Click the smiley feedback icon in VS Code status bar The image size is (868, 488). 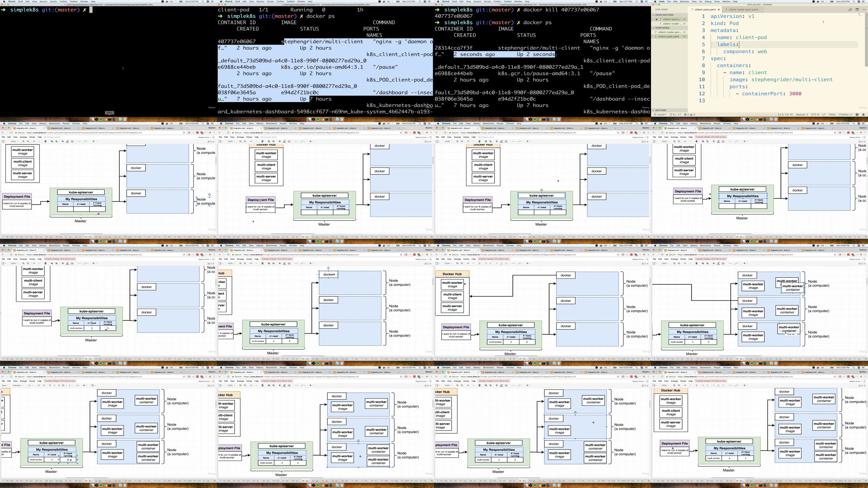(x=857, y=114)
